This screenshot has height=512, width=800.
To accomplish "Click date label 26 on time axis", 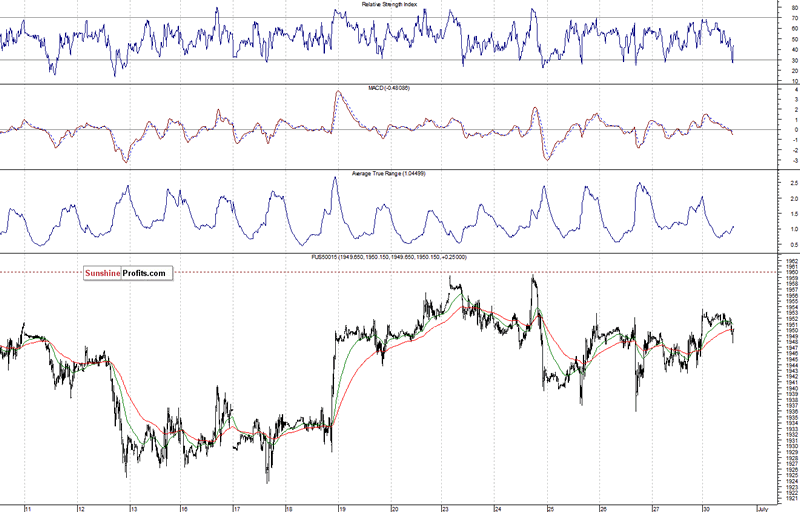I will 603,508.
